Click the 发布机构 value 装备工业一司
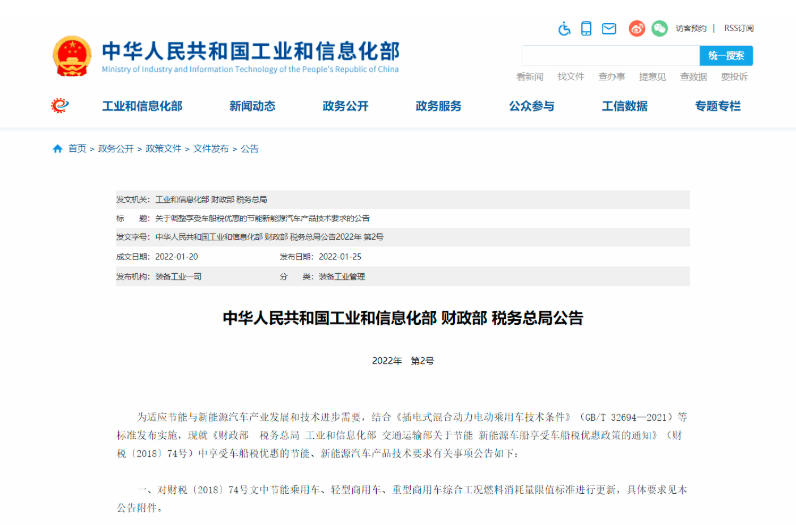Image resolution: width=796 pixels, height=525 pixels. (178, 277)
